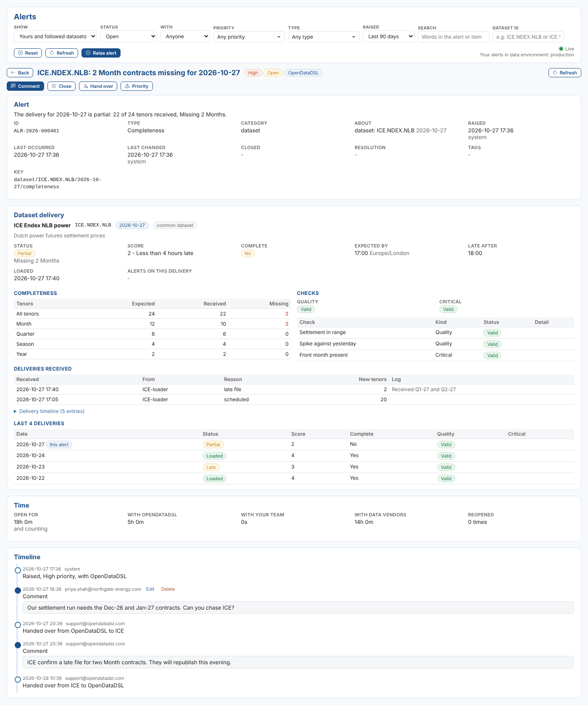Screen dimensions: 588x705
Task: Change the alert Priority
Action: tap(136, 86)
